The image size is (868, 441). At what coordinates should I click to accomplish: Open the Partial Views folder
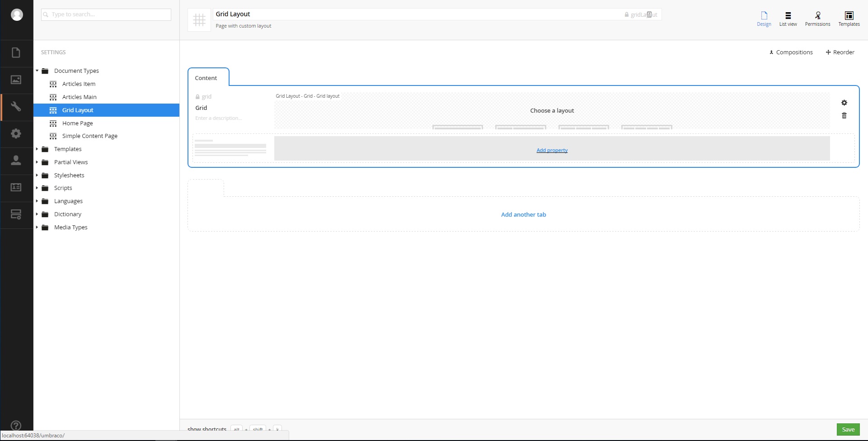pyautogui.click(x=71, y=162)
